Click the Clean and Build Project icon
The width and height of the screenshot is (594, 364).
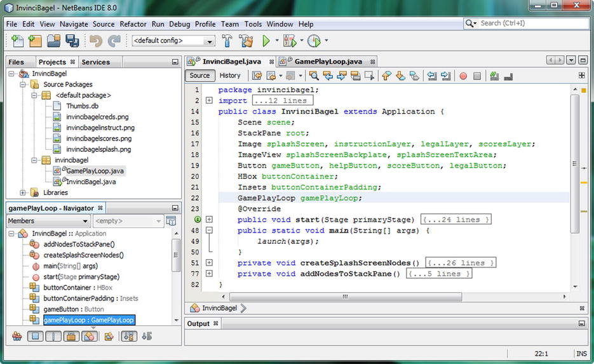point(246,41)
